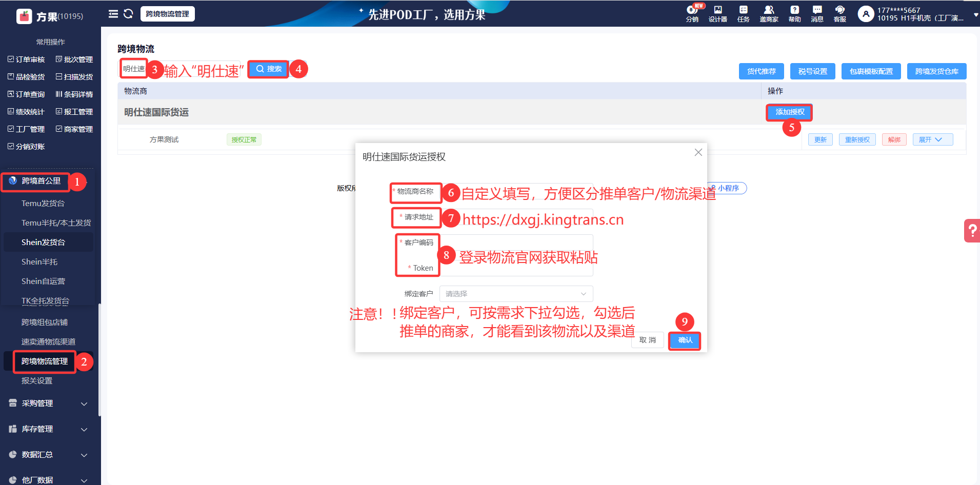
Task: Open the 分销 icon in top bar
Action: coord(692,14)
